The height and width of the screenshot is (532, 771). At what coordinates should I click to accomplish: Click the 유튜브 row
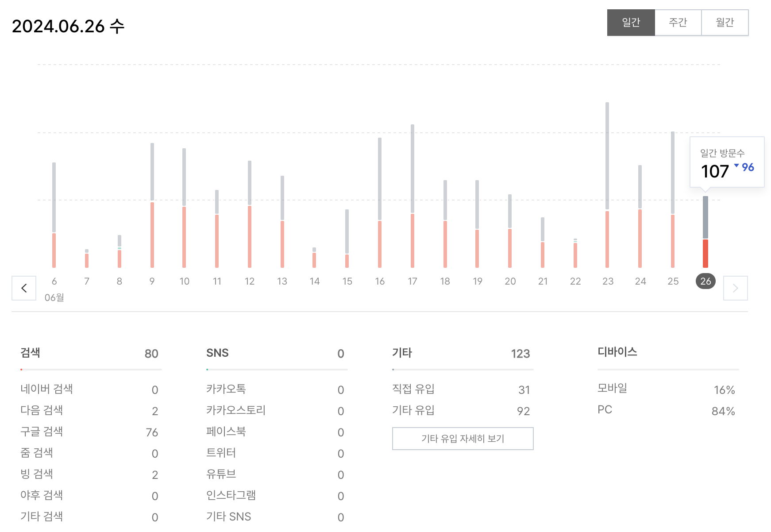(x=277, y=474)
